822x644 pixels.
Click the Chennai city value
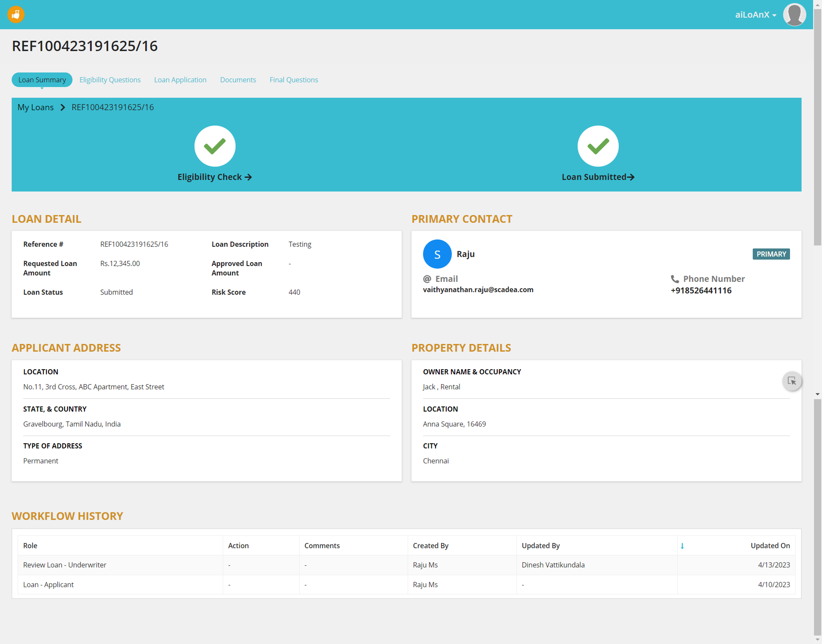pos(436,461)
